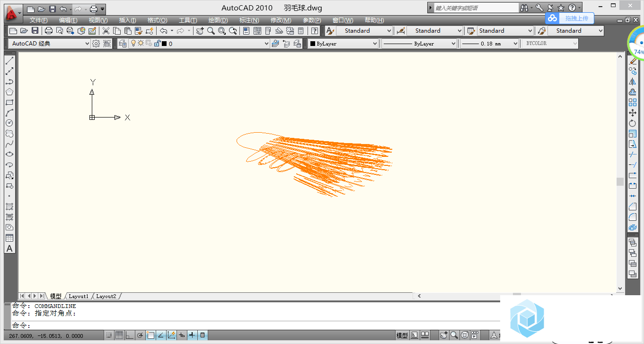Switch to the Layout1 tab
The height and width of the screenshot is (344, 644).
79,296
